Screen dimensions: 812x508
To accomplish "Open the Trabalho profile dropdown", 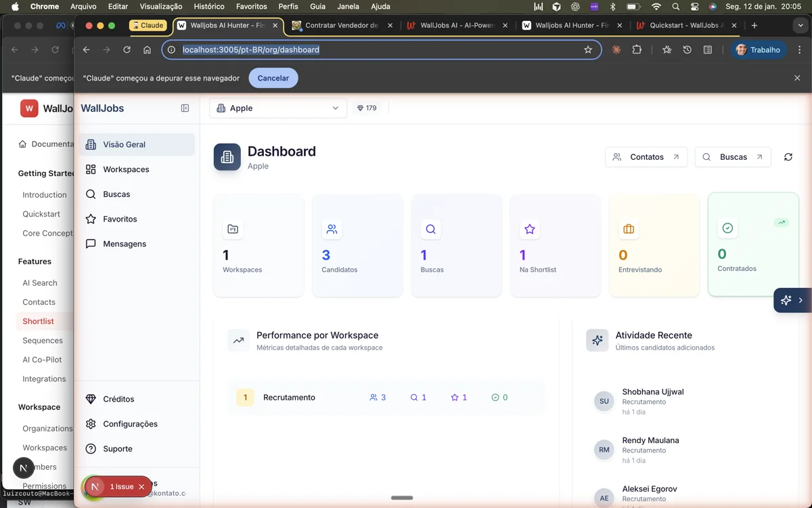I will point(759,49).
